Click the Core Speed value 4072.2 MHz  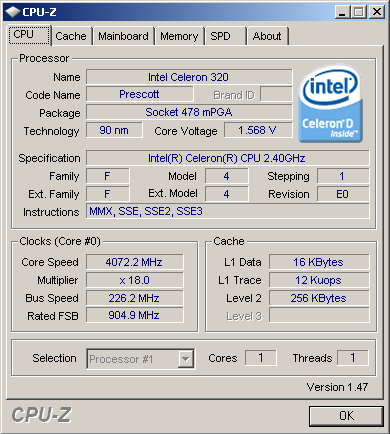tap(134, 262)
